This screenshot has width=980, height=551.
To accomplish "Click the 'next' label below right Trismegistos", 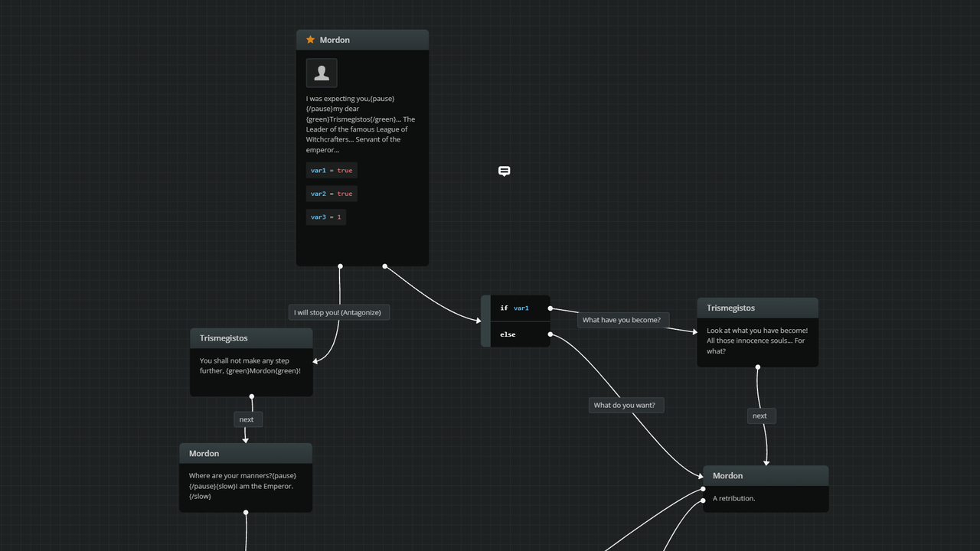I will pos(762,416).
